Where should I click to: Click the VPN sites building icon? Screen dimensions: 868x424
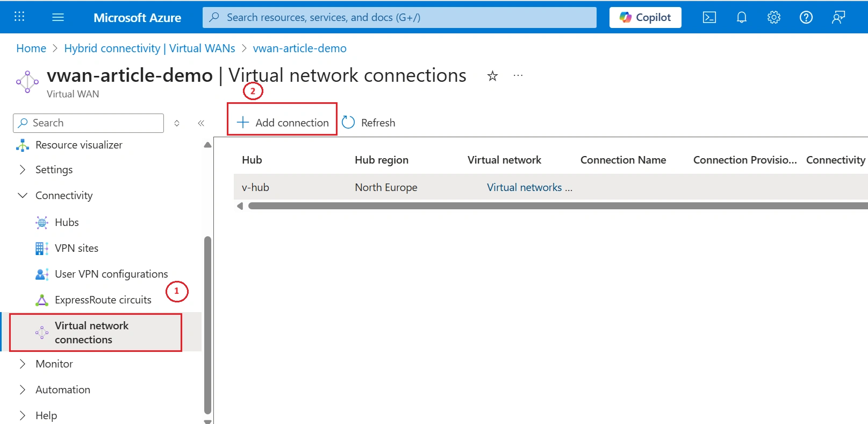point(42,248)
